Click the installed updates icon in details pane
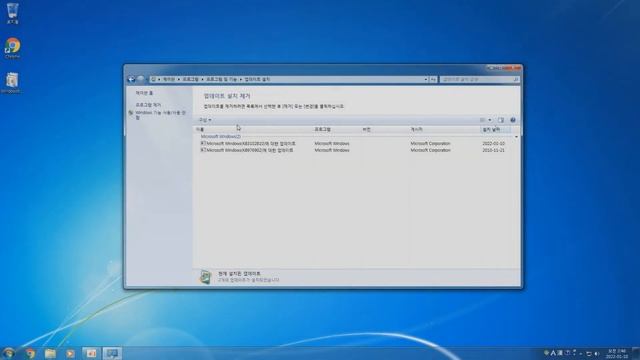Image resolution: width=640 pixels, height=360 pixels. [x=205, y=277]
